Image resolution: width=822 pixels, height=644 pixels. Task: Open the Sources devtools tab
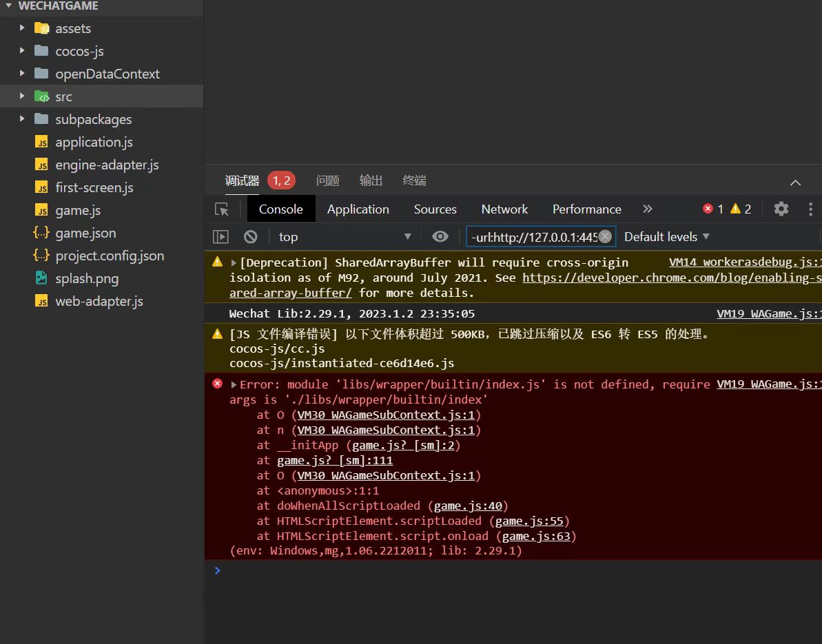tap(435, 209)
